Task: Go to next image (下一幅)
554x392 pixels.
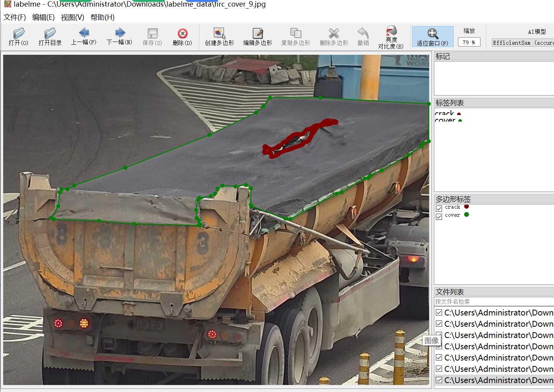Action: coord(119,37)
